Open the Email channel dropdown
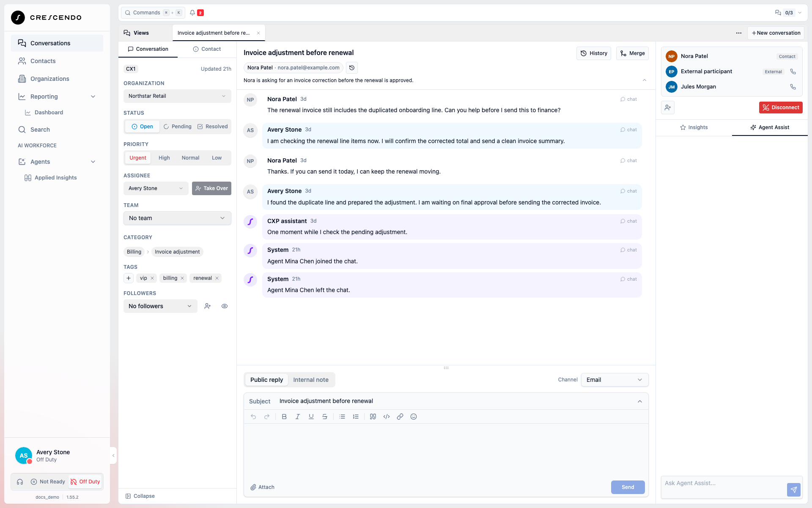The height and width of the screenshot is (508, 812). click(614, 380)
